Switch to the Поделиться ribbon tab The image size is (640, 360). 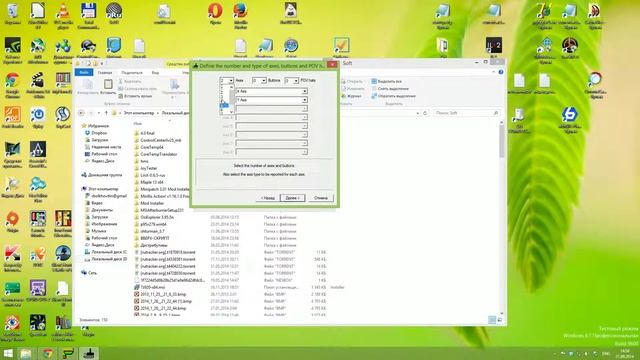pyautogui.click(x=132, y=73)
